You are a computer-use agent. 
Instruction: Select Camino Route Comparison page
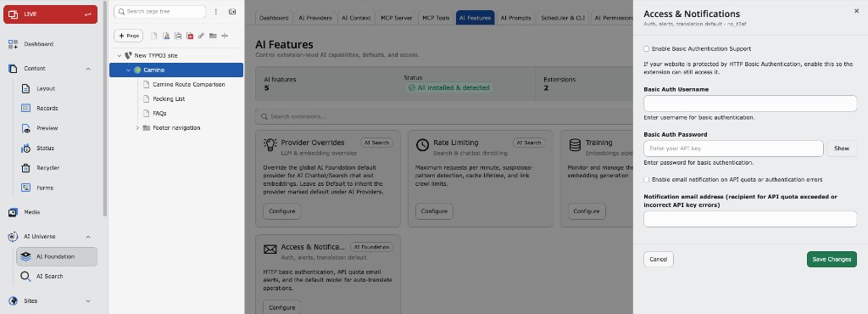click(x=189, y=85)
